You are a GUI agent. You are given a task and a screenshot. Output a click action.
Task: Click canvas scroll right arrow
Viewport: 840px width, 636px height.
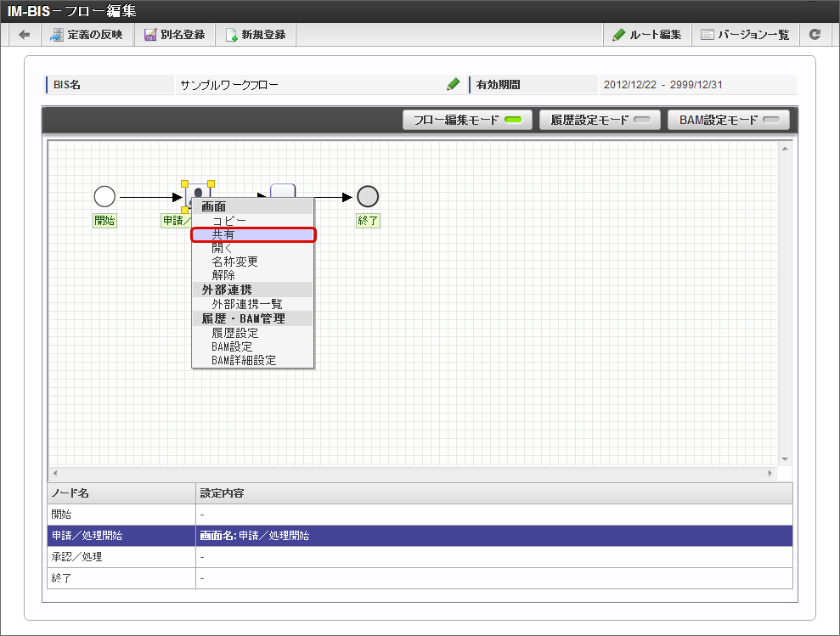[x=770, y=473]
